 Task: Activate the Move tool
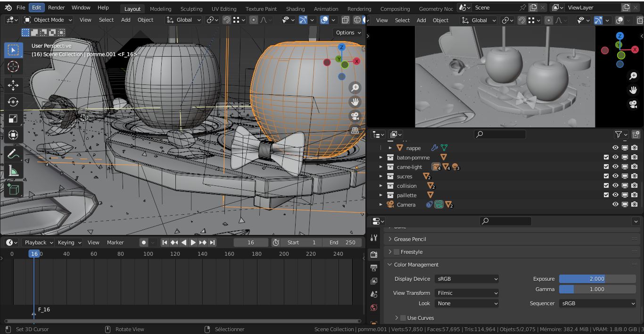click(x=13, y=85)
